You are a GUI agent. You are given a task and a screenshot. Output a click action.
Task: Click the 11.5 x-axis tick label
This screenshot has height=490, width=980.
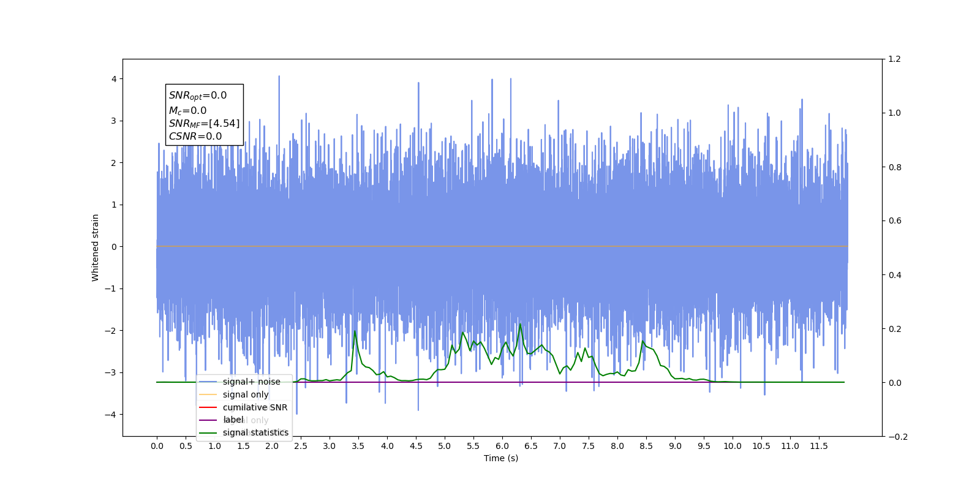pos(819,446)
